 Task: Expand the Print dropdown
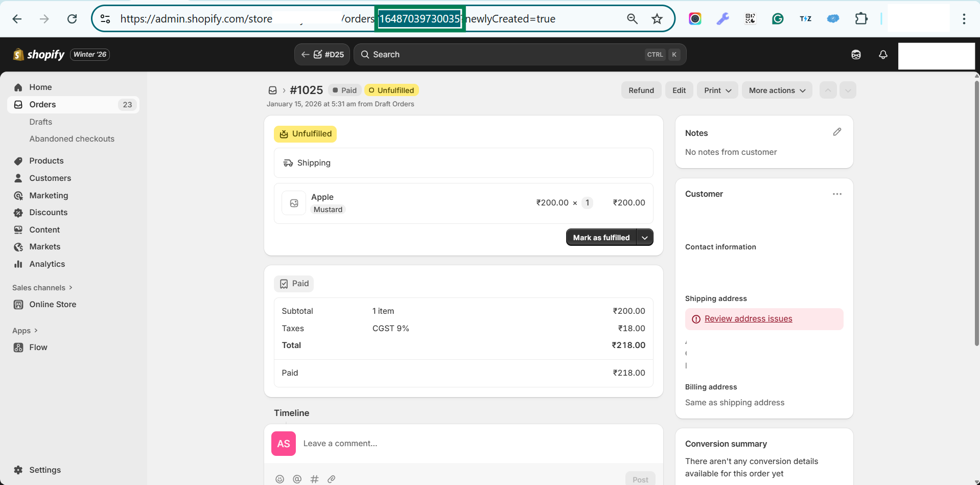pos(717,90)
